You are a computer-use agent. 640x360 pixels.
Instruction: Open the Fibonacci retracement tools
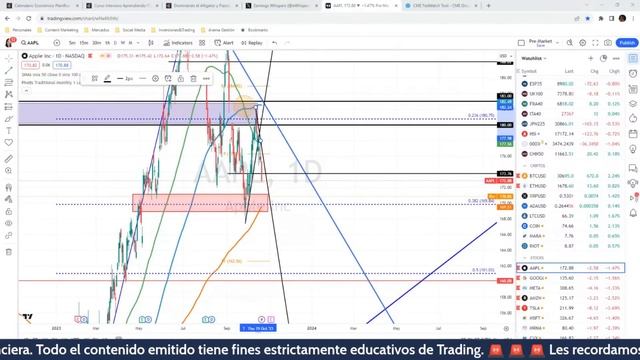(x=9, y=82)
